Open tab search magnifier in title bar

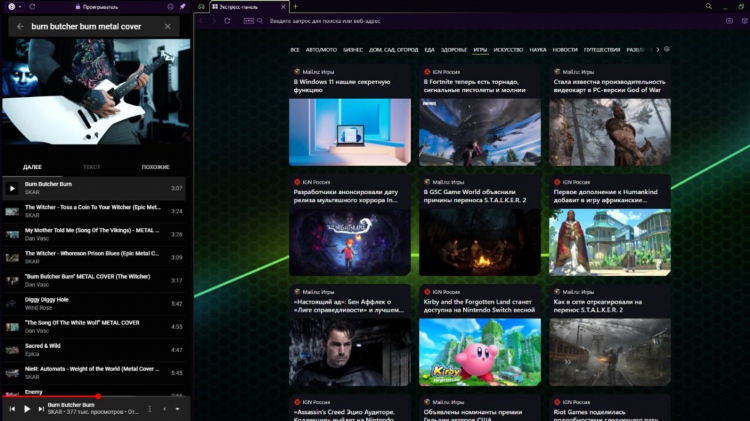[708, 6]
